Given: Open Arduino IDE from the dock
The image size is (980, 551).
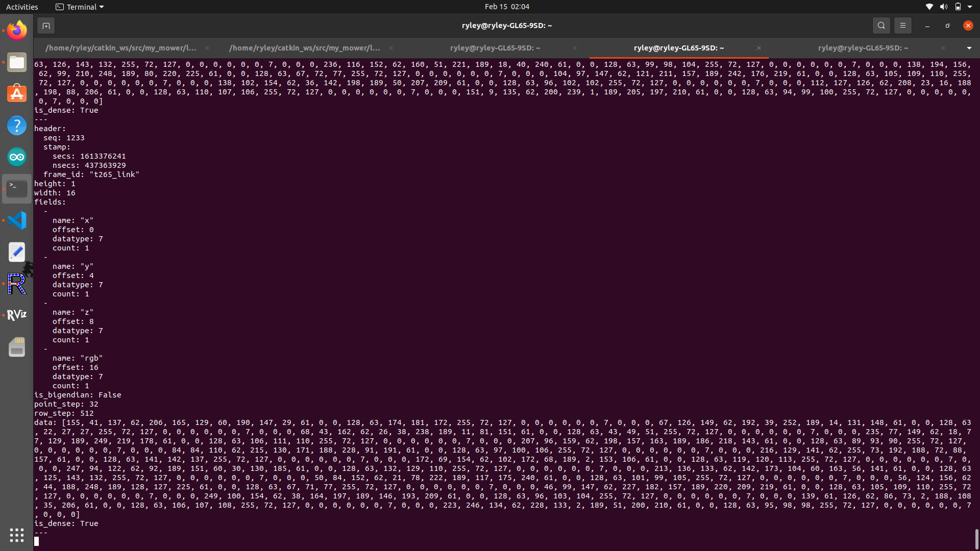Looking at the screenshot, I should (x=17, y=157).
